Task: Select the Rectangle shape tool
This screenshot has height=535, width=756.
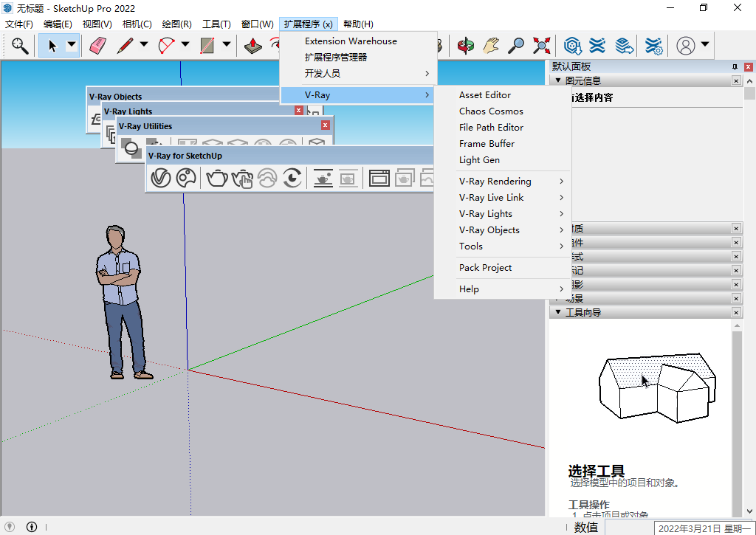Action: coord(207,46)
